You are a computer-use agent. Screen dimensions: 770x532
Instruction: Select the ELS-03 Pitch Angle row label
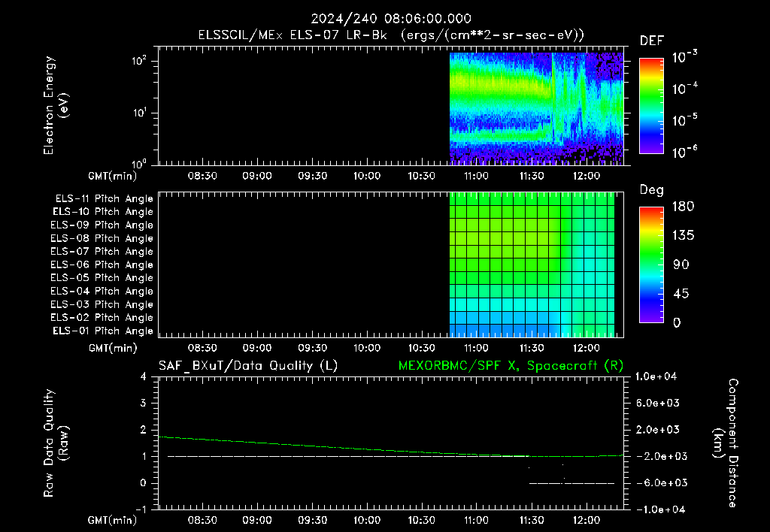(x=102, y=305)
